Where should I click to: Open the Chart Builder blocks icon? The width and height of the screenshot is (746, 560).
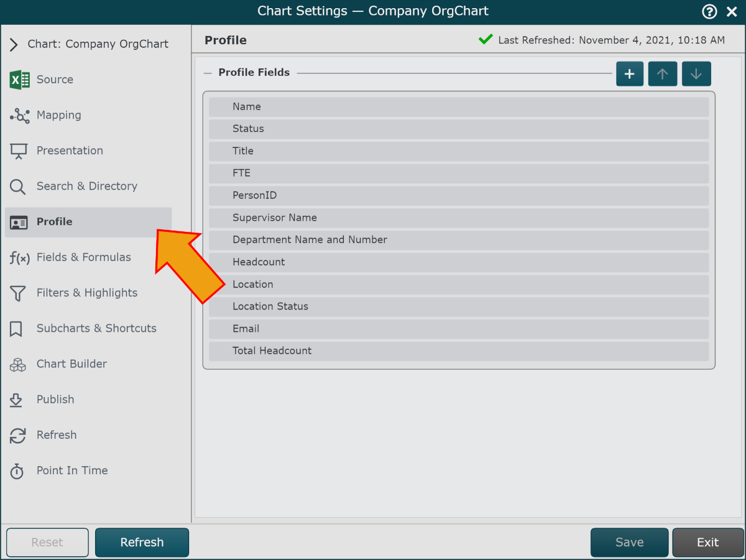[18, 365]
